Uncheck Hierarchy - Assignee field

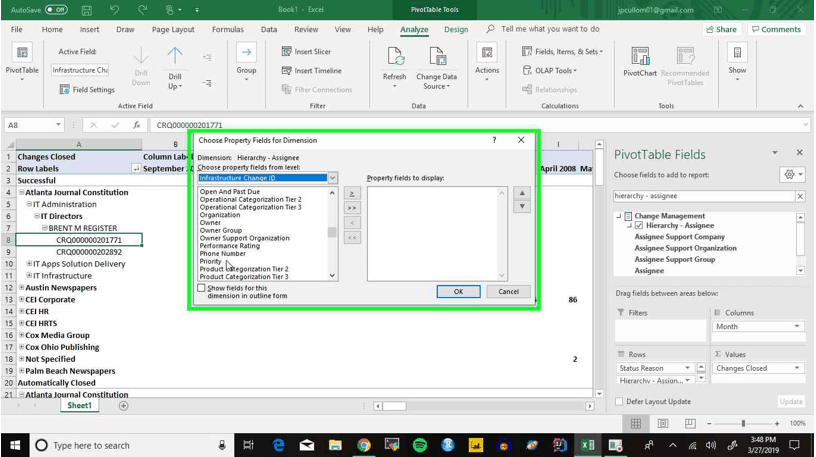(x=639, y=226)
